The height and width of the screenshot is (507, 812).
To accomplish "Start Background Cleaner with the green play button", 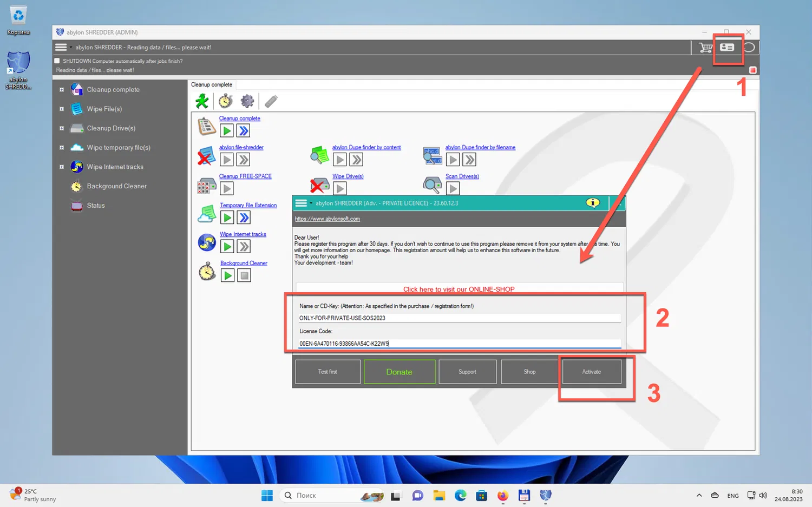I will pyautogui.click(x=228, y=275).
